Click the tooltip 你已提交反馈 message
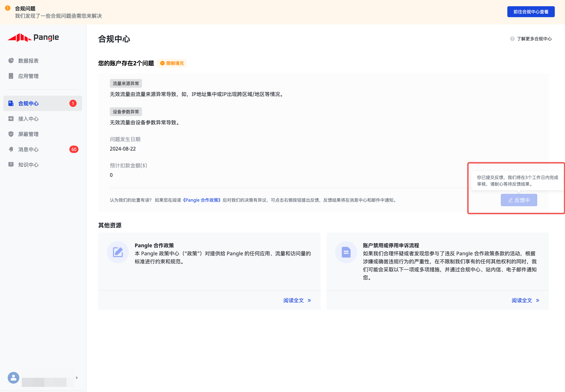This screenshot has height=392, width=565. tap(517, 181)
